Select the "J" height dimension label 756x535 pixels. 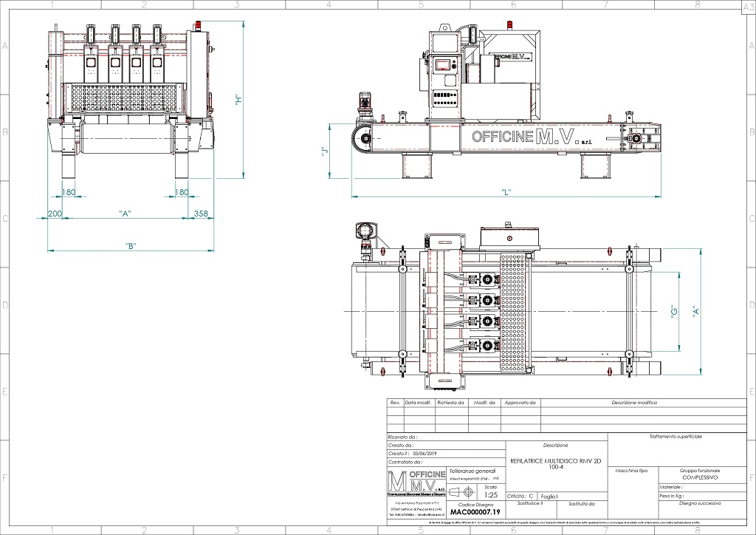tap(325, 151)
